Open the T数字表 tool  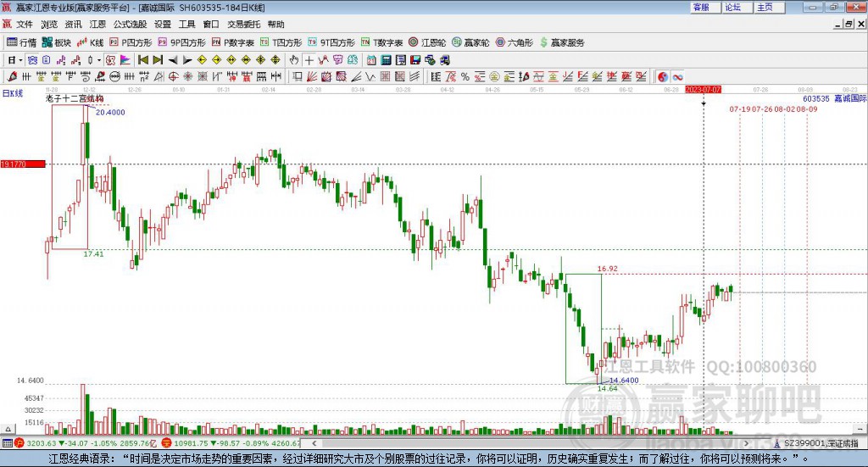tap(382, 42)
